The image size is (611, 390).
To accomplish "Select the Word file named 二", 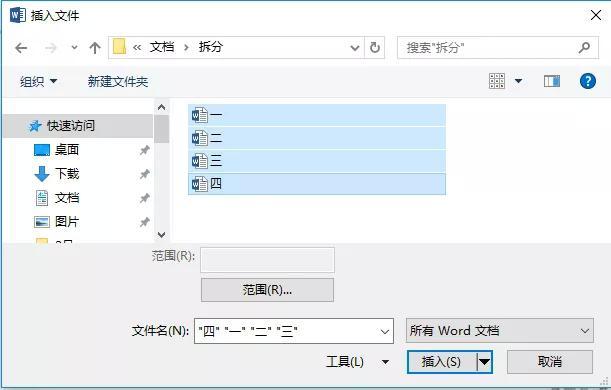I will coord(317,138).
